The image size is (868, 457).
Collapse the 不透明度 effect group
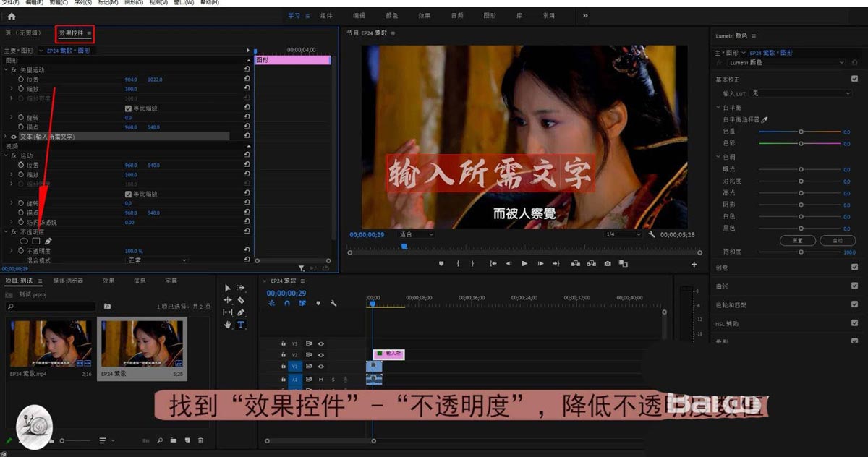coord(6,232)
